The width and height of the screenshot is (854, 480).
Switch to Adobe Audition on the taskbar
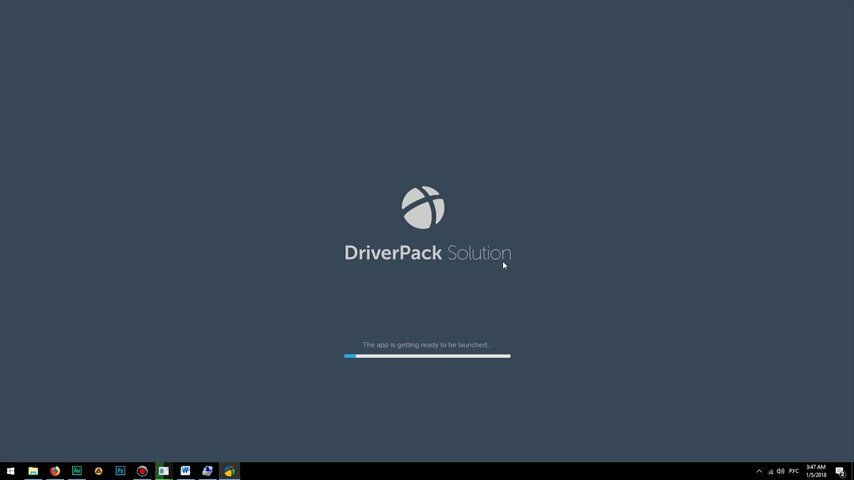click(x=77, y=471)
